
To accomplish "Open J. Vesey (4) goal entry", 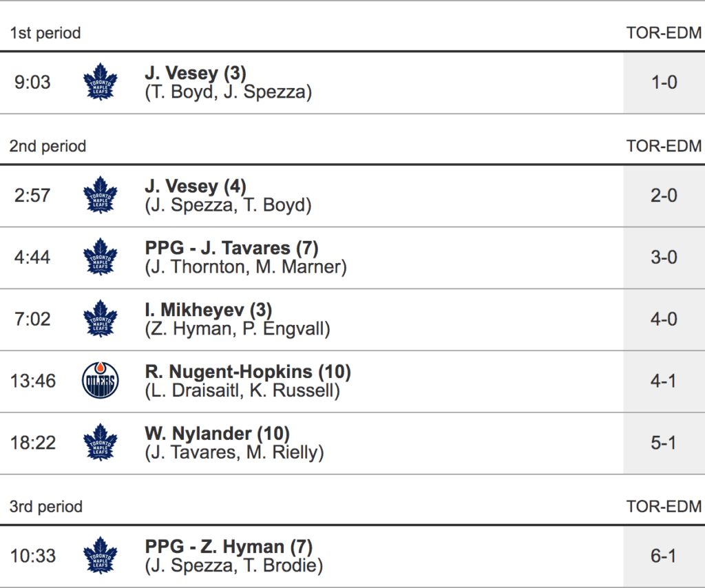I will tap(196, 186).
